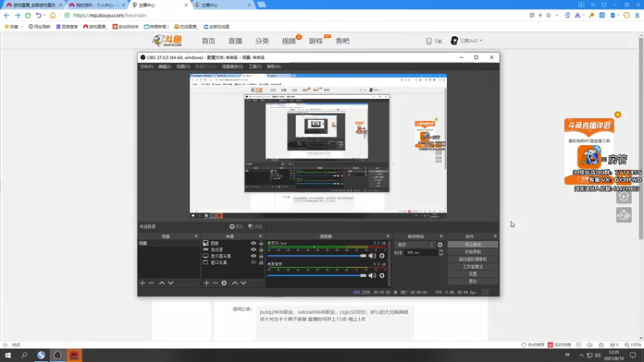The height and width of the screenshot is (362, 644).
Task: Pop out the Sources dock panel
Action: (260, 237)
